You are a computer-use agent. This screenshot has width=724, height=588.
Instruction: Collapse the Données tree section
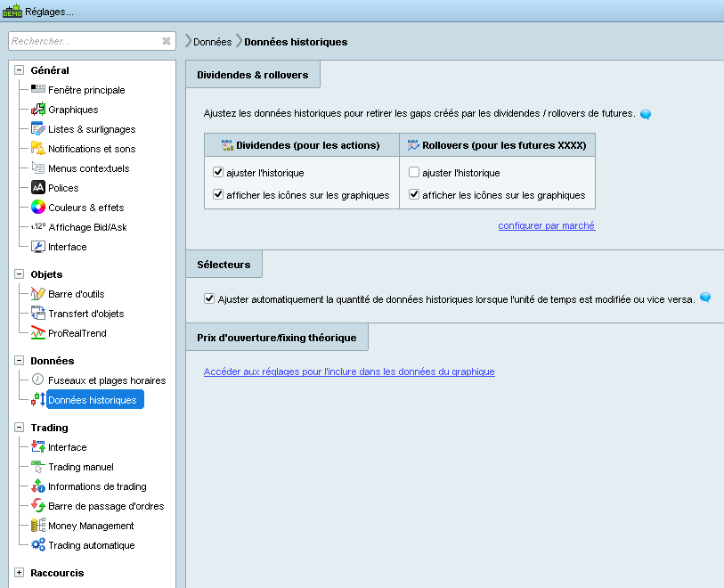19,360
